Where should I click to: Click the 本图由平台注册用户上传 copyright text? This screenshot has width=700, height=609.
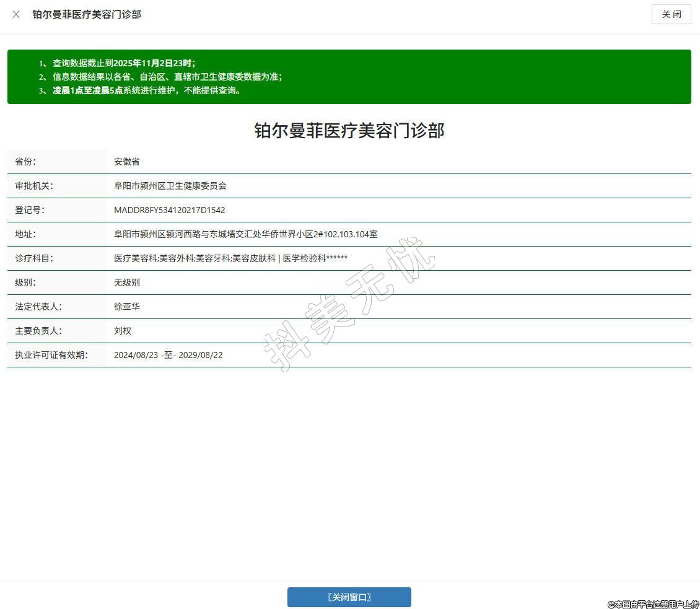[x=653, y=604]
